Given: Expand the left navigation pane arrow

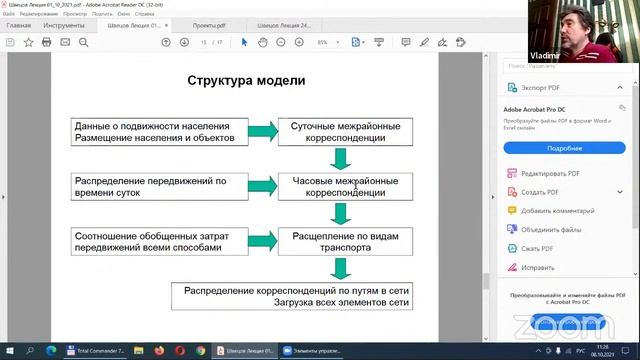Looking at the screenshot, I should (3, 197).
